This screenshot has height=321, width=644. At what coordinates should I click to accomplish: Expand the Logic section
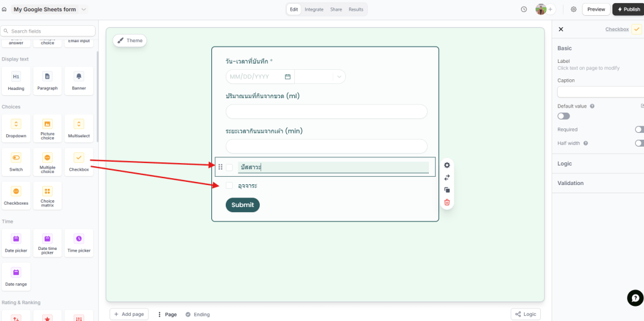coord(565,164)
